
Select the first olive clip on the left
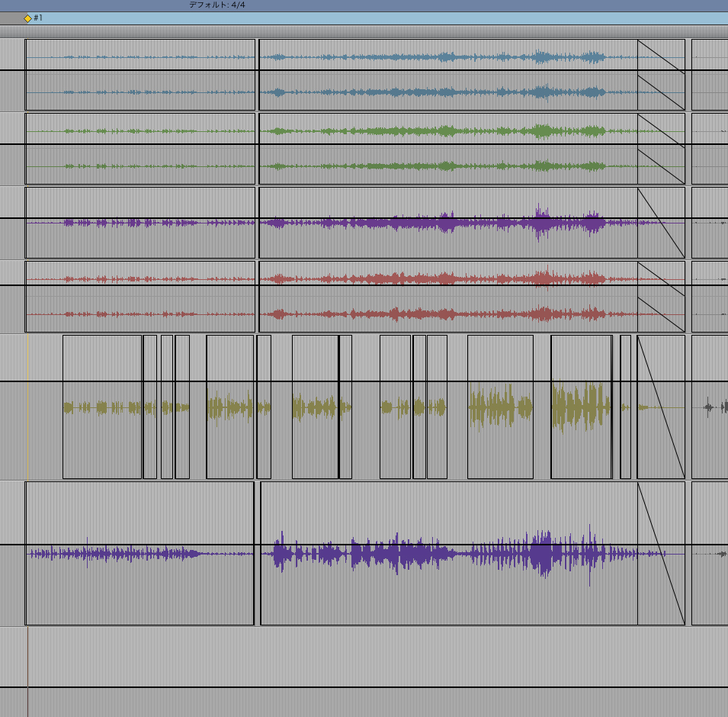point(102,407)
